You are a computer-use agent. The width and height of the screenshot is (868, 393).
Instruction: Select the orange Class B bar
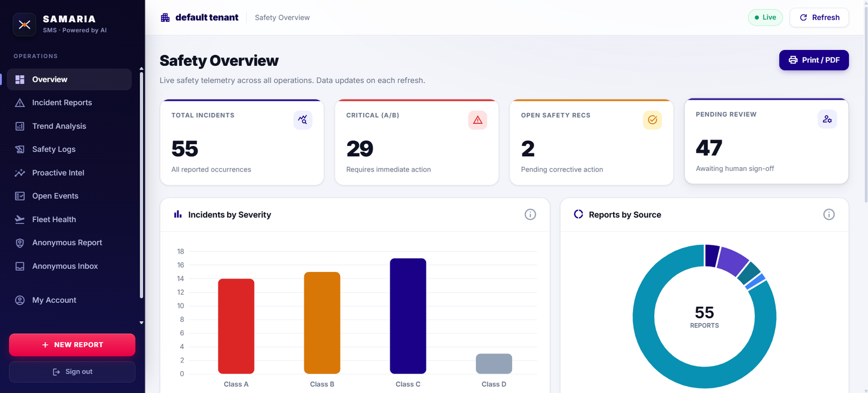[322, 323]
